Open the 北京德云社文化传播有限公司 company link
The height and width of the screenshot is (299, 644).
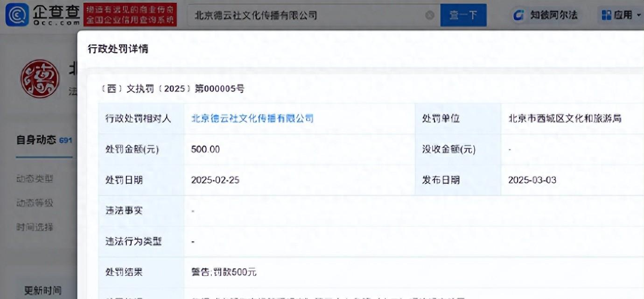(x=252, y=118)
